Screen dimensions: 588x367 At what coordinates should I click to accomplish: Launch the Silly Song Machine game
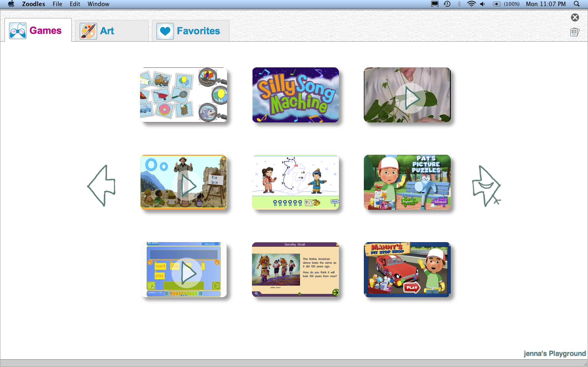click(296, 95)
